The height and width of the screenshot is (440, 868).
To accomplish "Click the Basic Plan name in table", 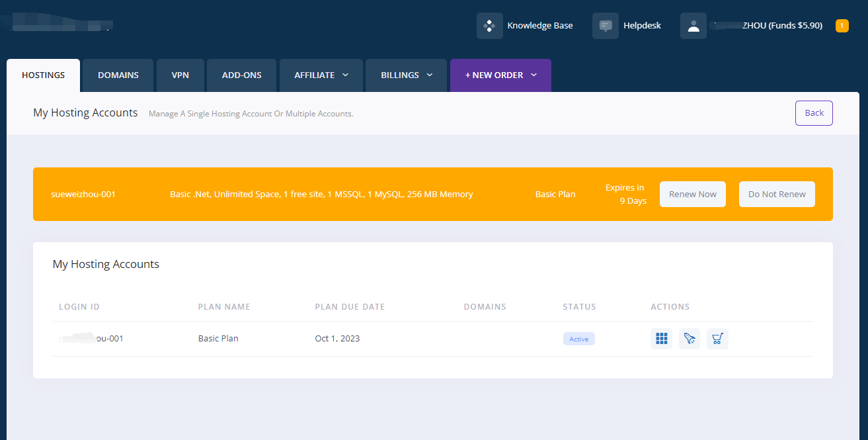I will [218, 339].
